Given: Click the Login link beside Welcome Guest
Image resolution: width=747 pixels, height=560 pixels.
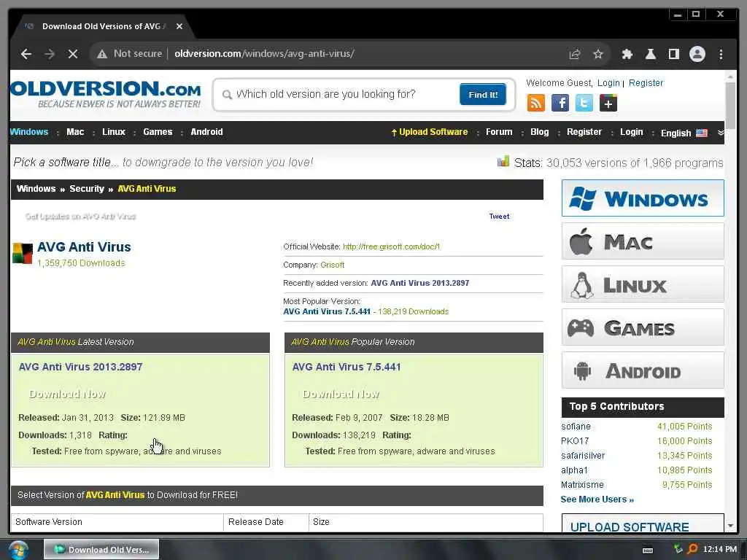Looking at the screenshot, I should coord(608,83).
